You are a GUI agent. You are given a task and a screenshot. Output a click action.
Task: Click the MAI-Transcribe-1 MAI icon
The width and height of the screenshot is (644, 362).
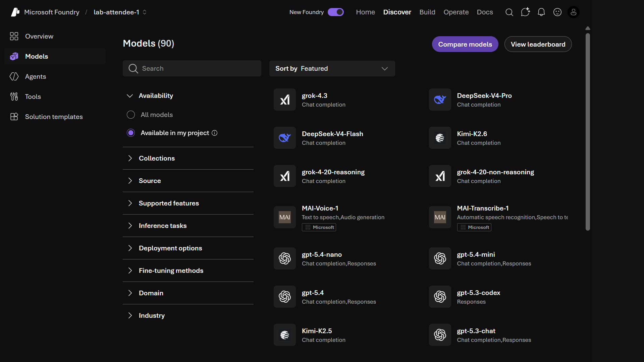[x=440, y=217]
